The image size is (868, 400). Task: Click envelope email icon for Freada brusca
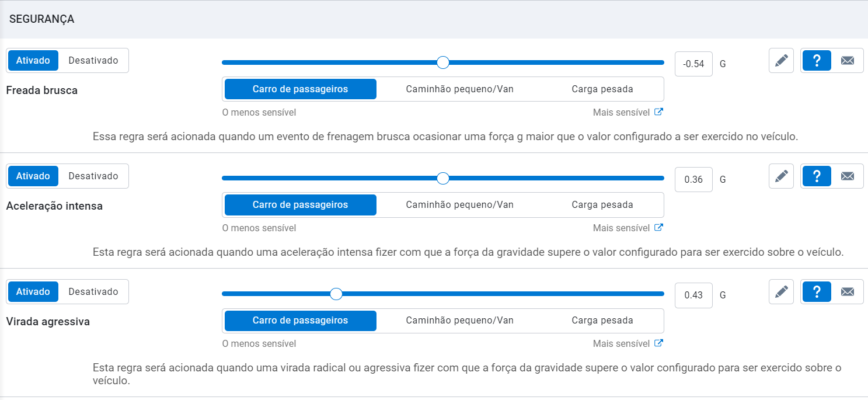point(848,60)
